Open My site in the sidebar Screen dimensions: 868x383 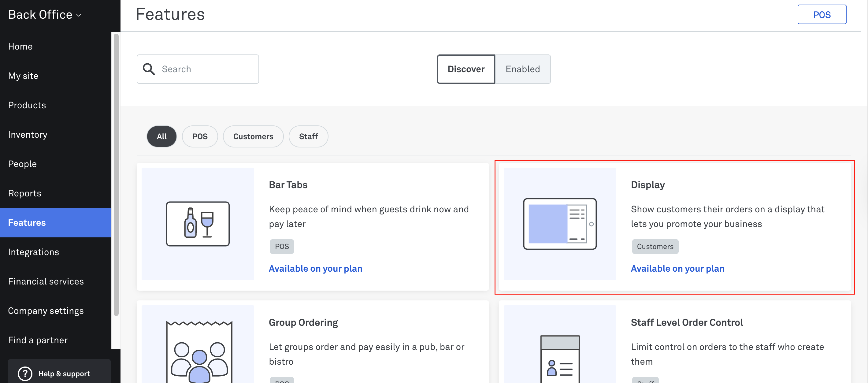coord(56,76)
